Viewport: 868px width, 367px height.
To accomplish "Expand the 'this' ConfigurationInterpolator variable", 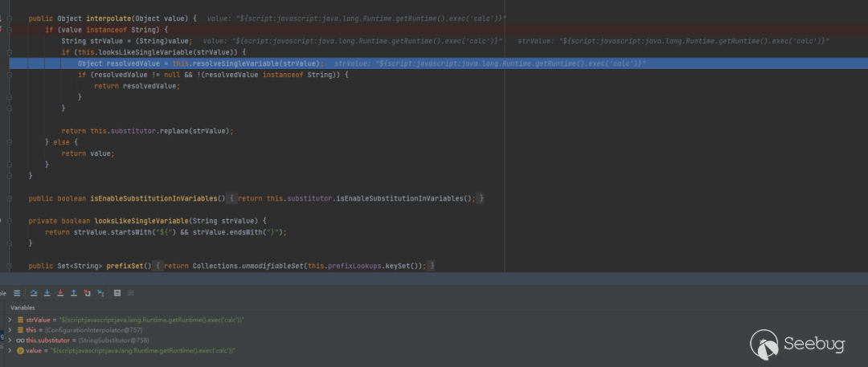I will pos(10,330).
